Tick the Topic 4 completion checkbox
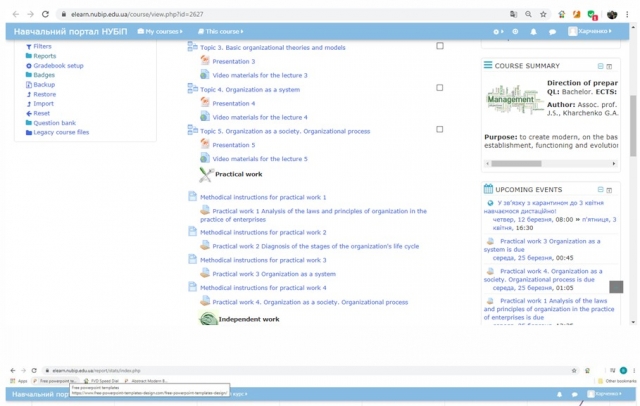 pyautogui.click(x=440, y=87)
